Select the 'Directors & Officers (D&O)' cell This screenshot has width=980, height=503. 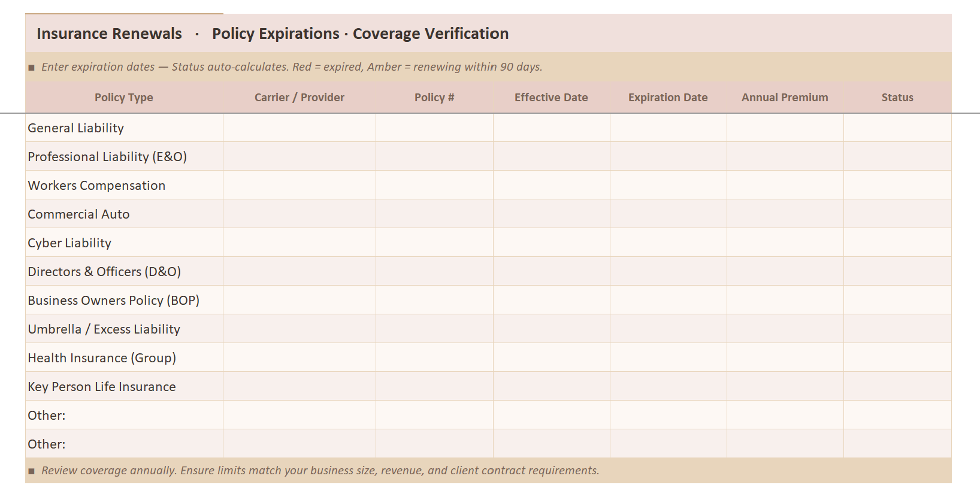coord(124,271)
